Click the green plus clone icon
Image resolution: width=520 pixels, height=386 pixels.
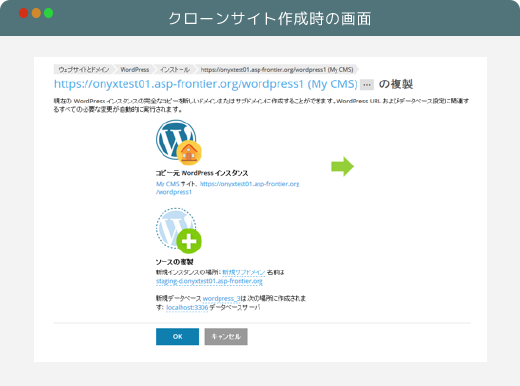(x=189, y=241)
